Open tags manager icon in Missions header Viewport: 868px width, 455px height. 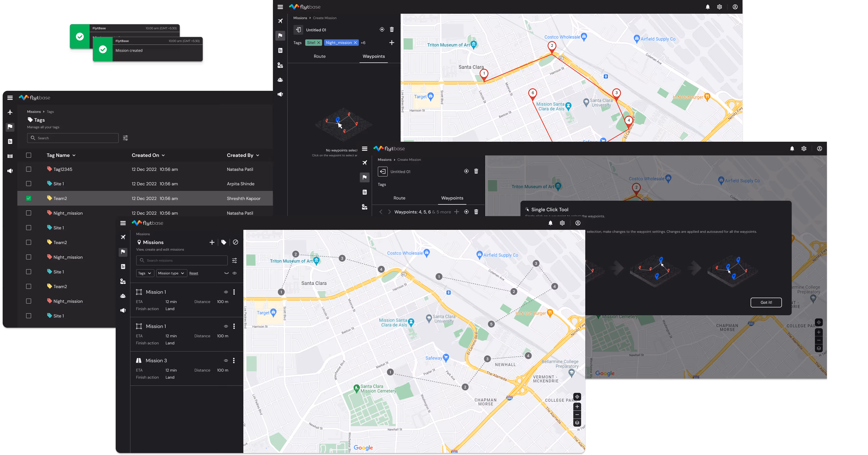[x=224, y=242]
